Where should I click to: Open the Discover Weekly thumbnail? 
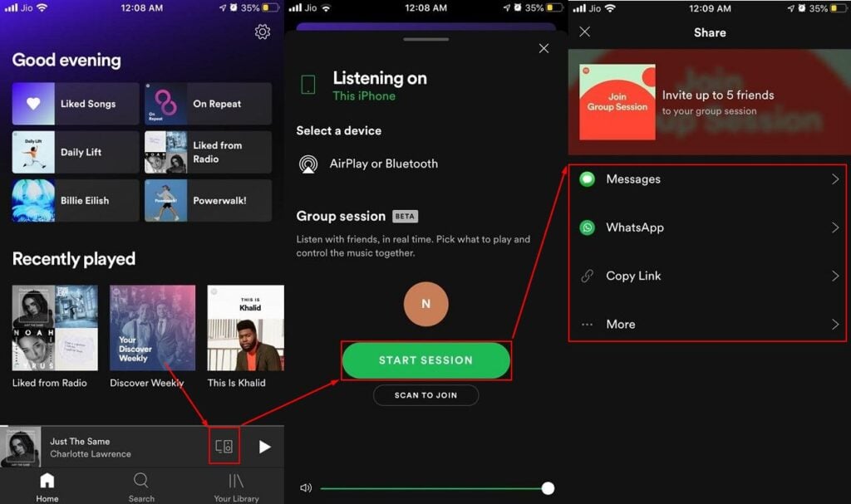153,328
